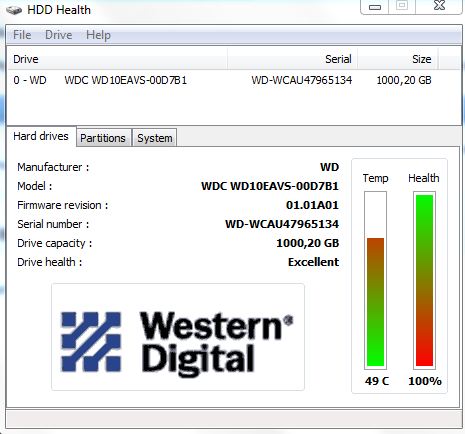Viewport: 465px width, 434px height.
Task: Click the HDD Health title bar icon
Action: coord(14,11)
